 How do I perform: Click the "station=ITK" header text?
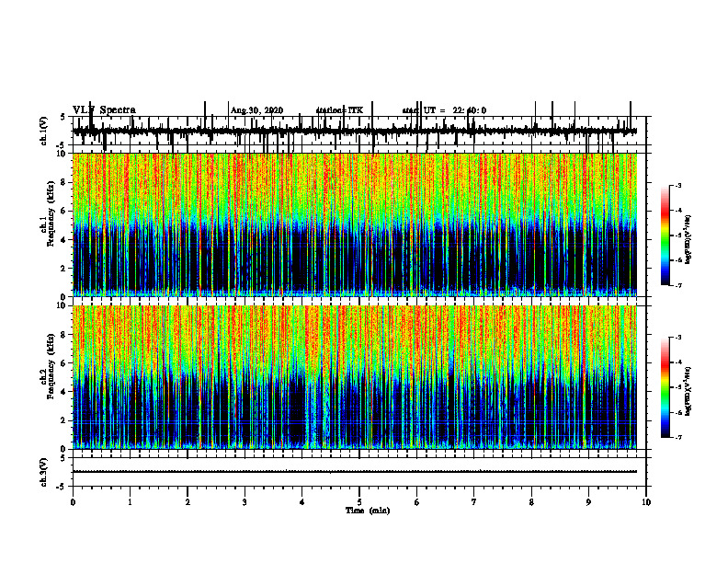point(339,110)
